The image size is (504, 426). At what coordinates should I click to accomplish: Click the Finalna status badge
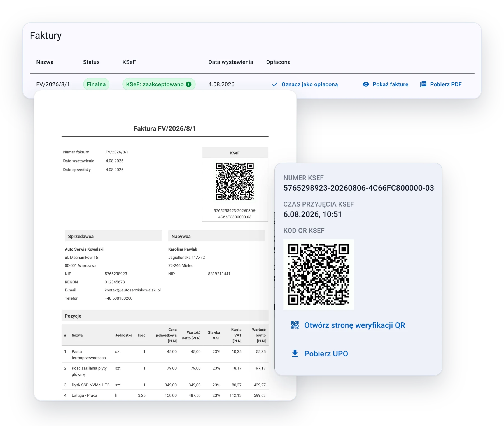click(x=96, y=84)
